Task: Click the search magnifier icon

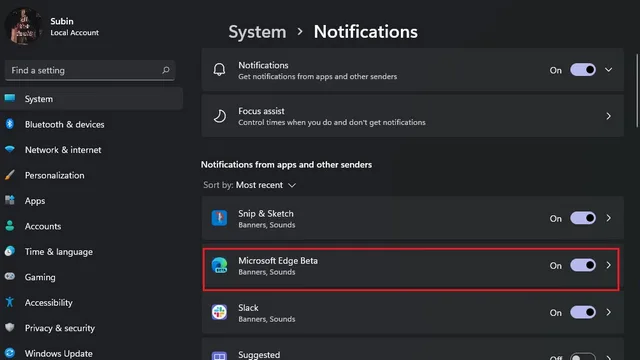Action: tap(166, 70)
